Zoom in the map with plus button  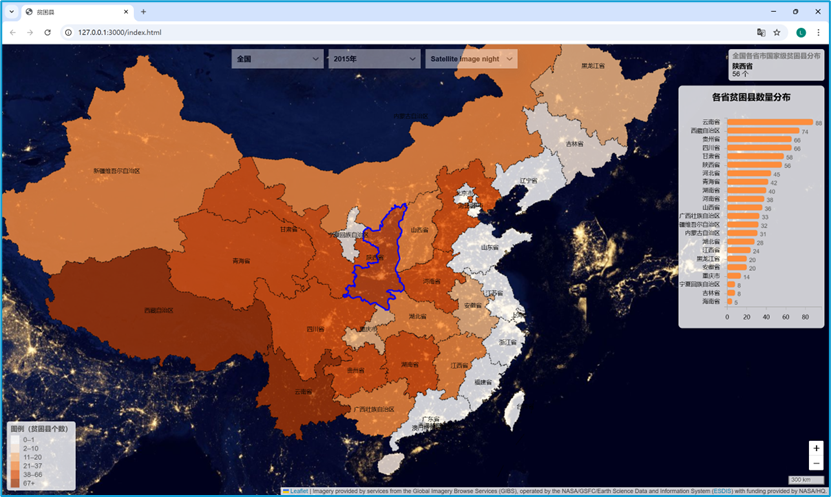coord(816,448)
